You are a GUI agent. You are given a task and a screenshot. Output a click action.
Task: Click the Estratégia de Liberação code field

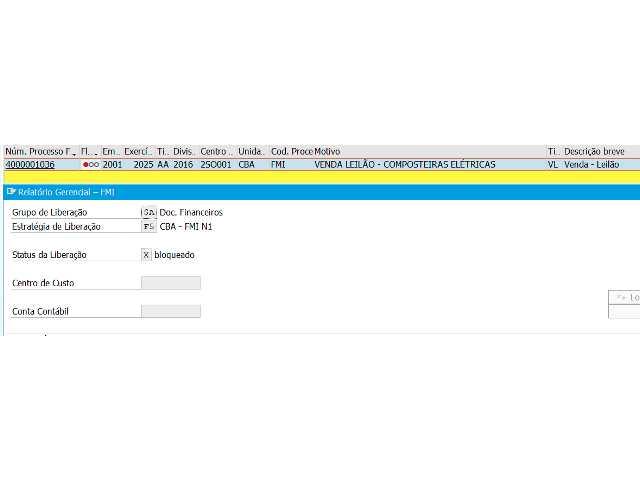click(149, 227)
